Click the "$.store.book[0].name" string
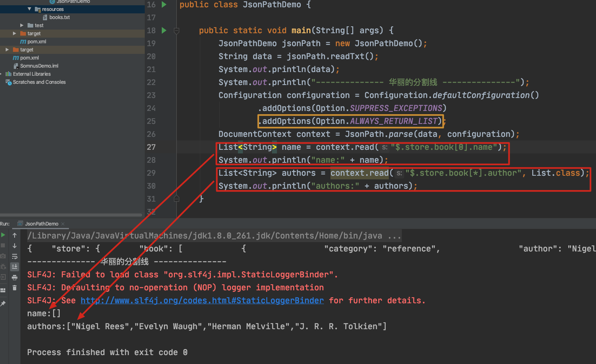This screenshot has height=364, width=596. 444,147
